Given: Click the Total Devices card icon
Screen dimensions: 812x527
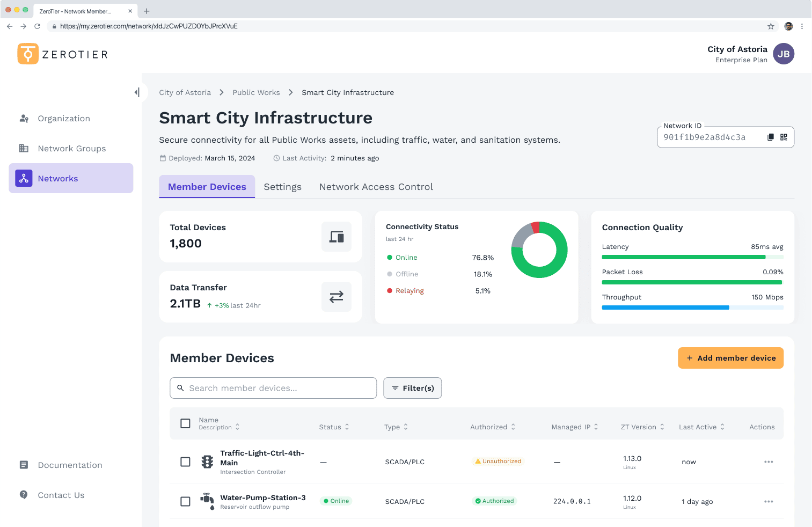Looking at the screenshot, I should [336, 237].
